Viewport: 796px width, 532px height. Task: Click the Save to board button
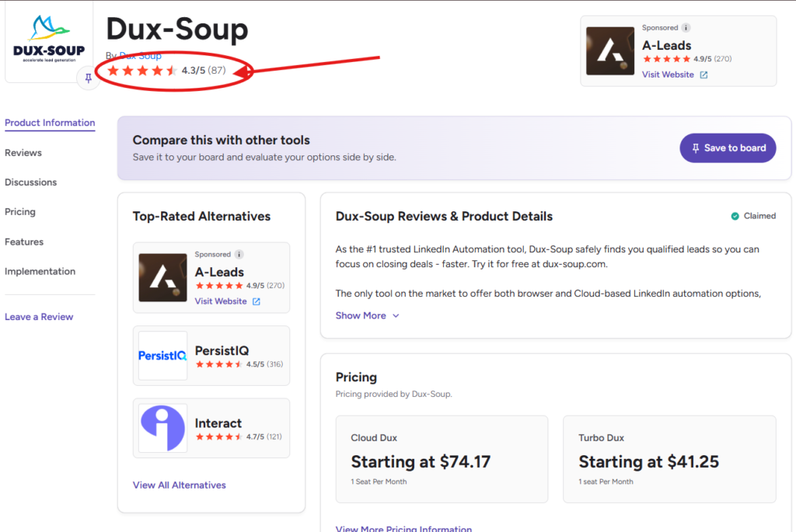(728, 148)
